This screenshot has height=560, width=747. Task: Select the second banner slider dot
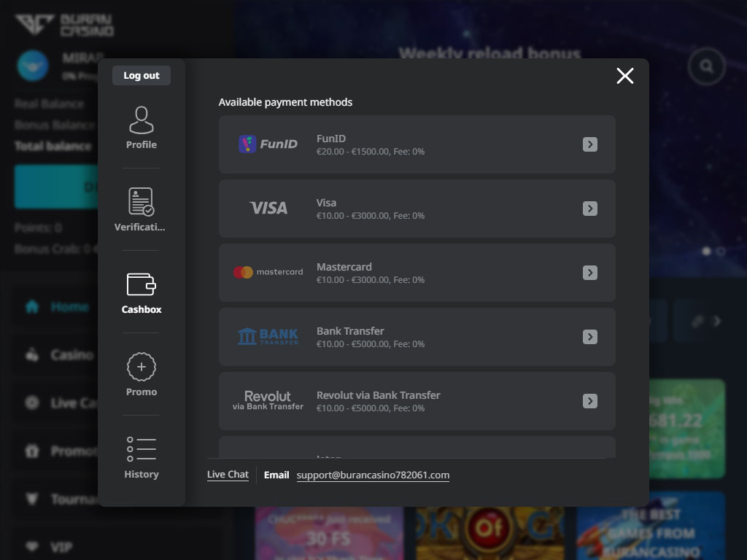coord(721,251)
